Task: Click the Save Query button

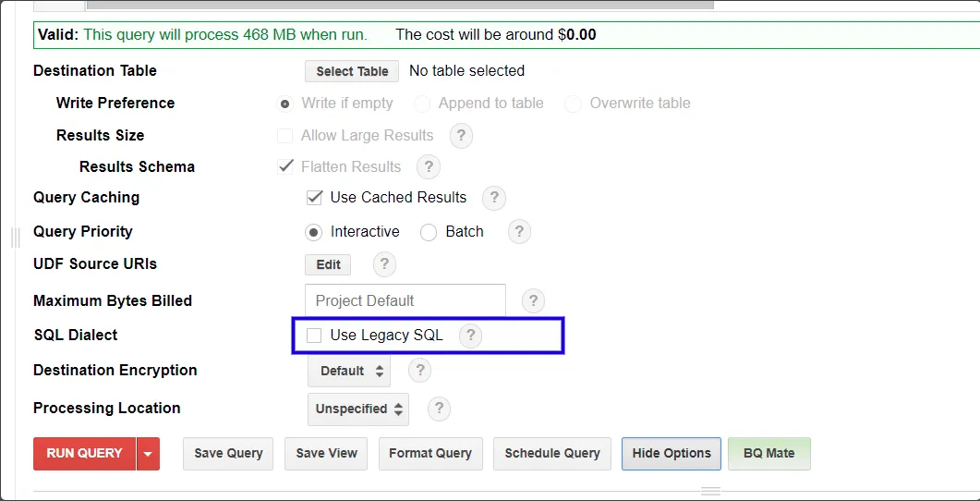Action: pos(228,454)
